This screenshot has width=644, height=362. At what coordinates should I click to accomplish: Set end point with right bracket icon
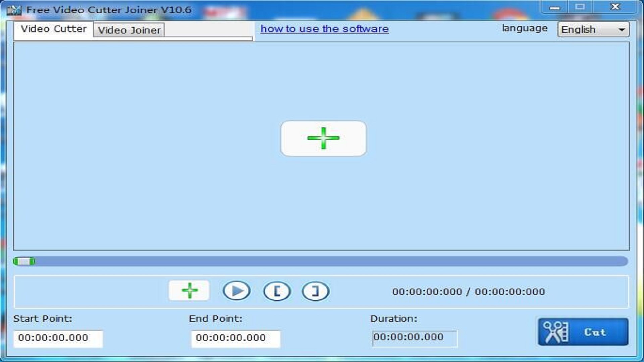[315, 291]
